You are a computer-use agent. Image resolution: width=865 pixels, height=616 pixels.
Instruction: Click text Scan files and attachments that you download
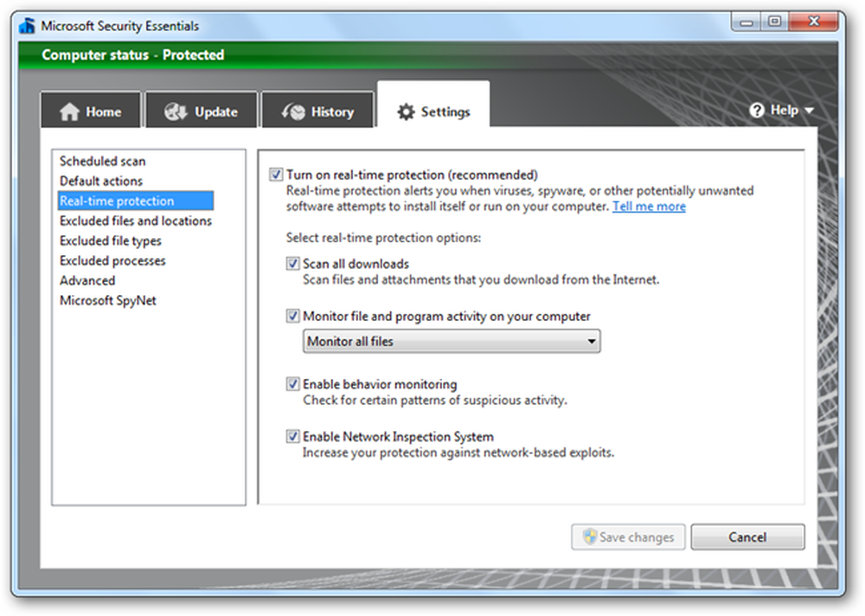480,279
